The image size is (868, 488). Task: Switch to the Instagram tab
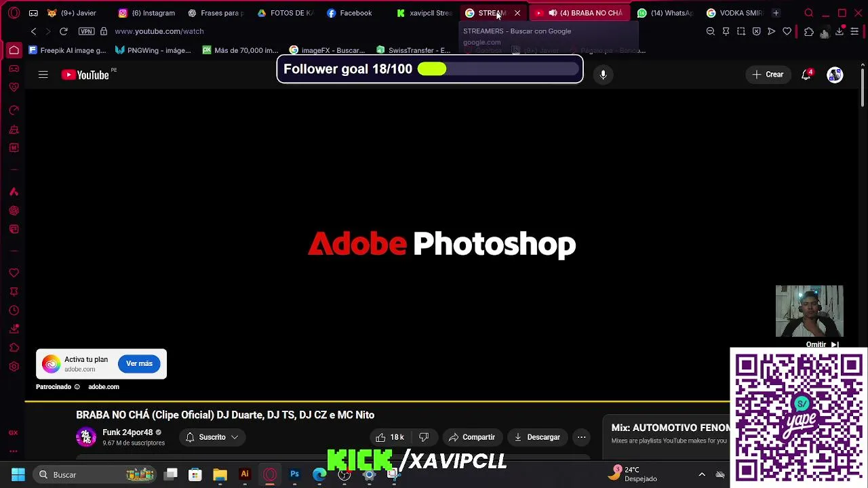tap(146, 13)
